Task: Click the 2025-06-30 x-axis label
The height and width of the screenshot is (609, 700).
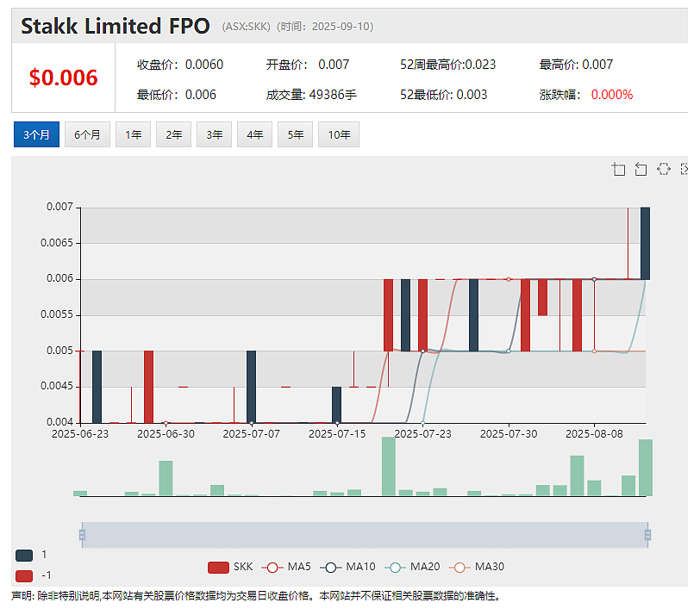Action: pos(166,433)
